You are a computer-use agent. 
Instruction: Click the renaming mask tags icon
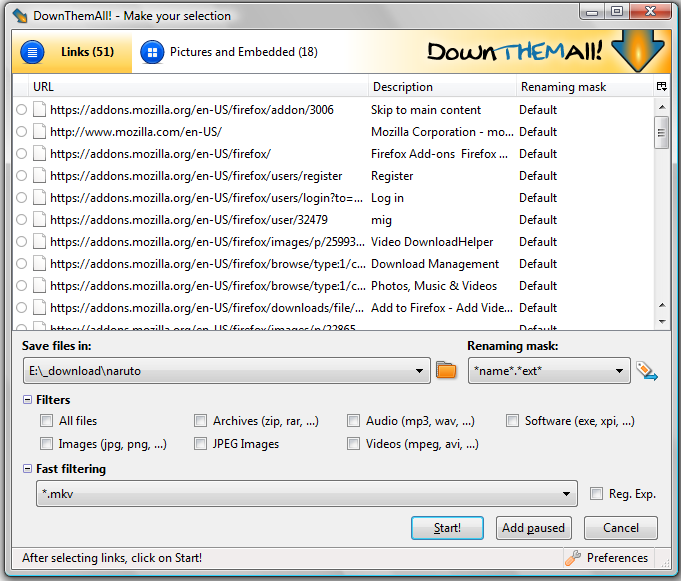point(647,371)
